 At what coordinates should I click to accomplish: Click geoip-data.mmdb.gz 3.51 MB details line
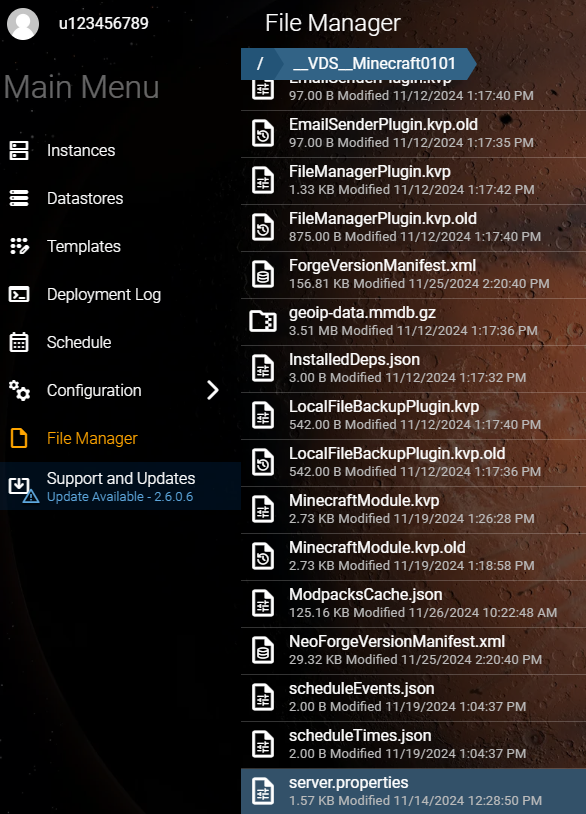413,331
